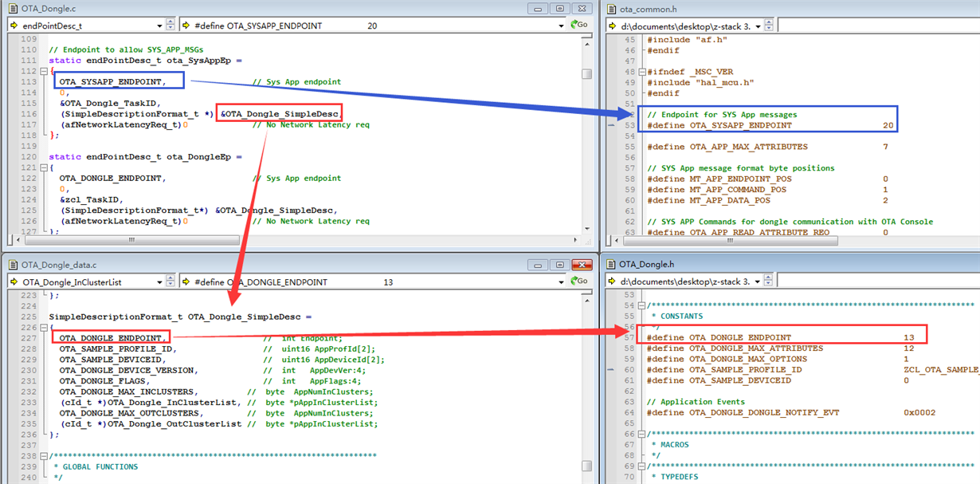
Task: Click Go button in OTA_Dongle.c window
Action: 578,26
